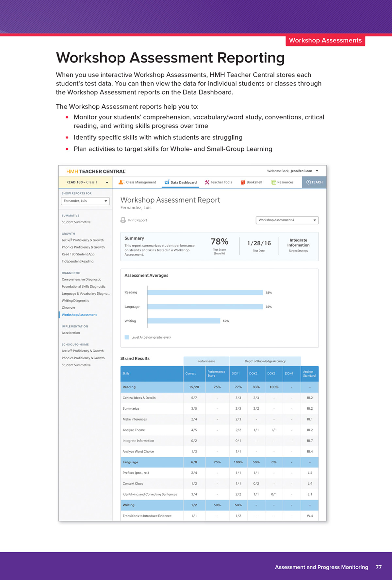Click the Print Report link

(x=137, y=220)
